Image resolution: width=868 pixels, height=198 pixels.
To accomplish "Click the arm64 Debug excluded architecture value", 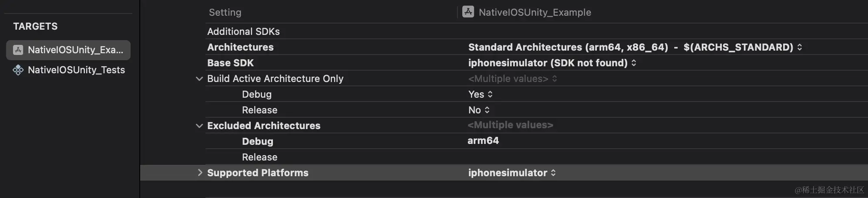I will 483,140.
